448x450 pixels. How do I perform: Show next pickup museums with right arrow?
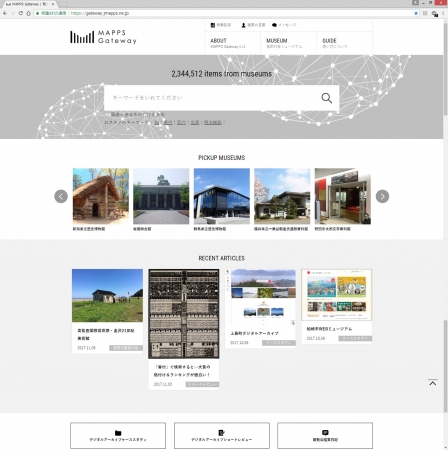(x=382, y=196)
